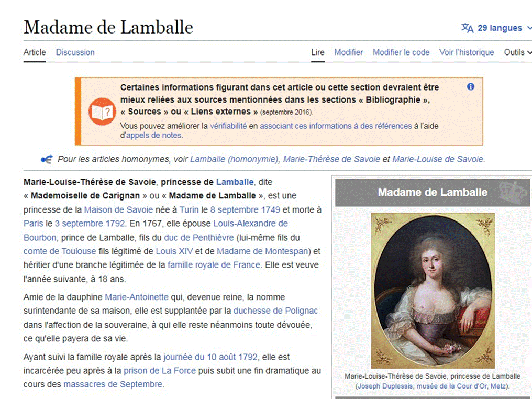Click the page title Madame de Lamballe

108,27
